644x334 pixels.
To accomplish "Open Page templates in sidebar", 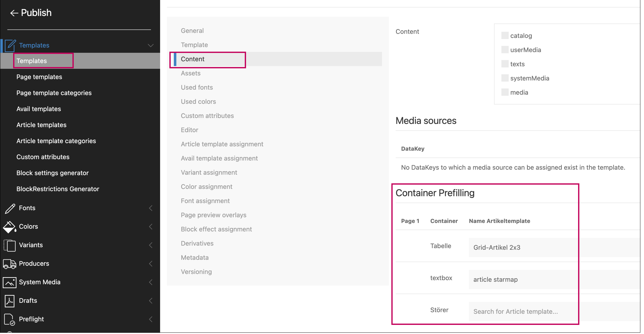I will 39,77.
